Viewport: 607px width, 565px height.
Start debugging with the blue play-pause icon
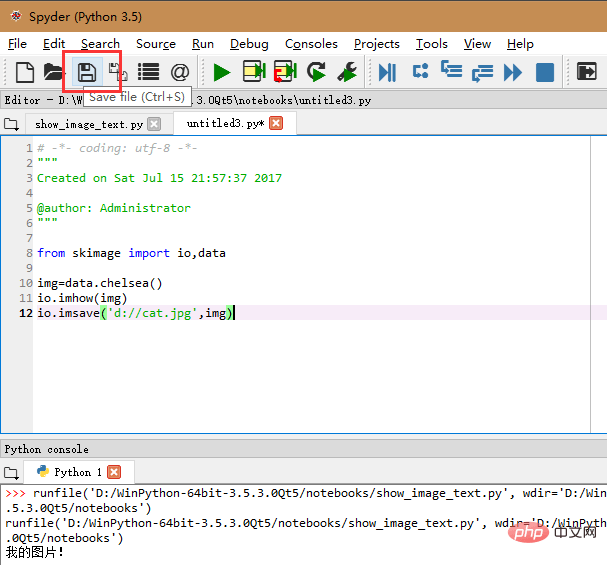[x=388, y=72]
